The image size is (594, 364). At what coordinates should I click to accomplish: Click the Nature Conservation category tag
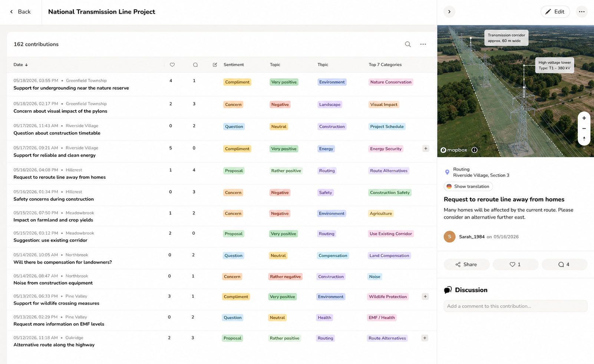[x=391, y=82]
